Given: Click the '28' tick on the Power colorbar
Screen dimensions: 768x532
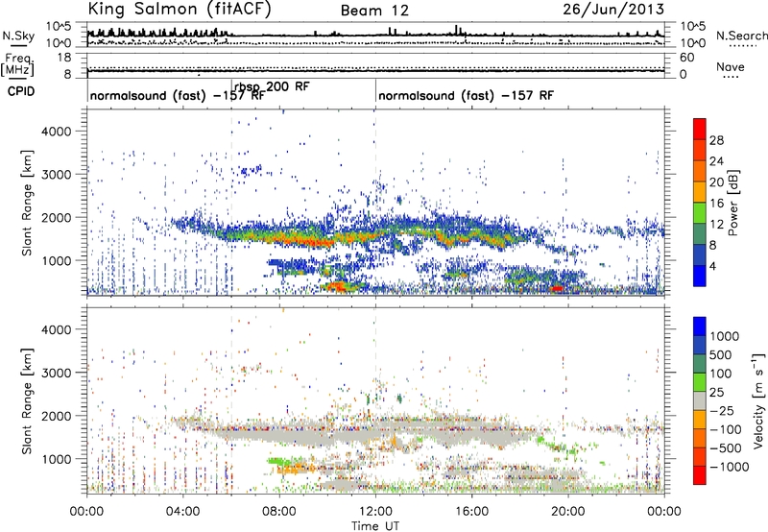Looking at the screenshot, I should (x=716, y=140).
